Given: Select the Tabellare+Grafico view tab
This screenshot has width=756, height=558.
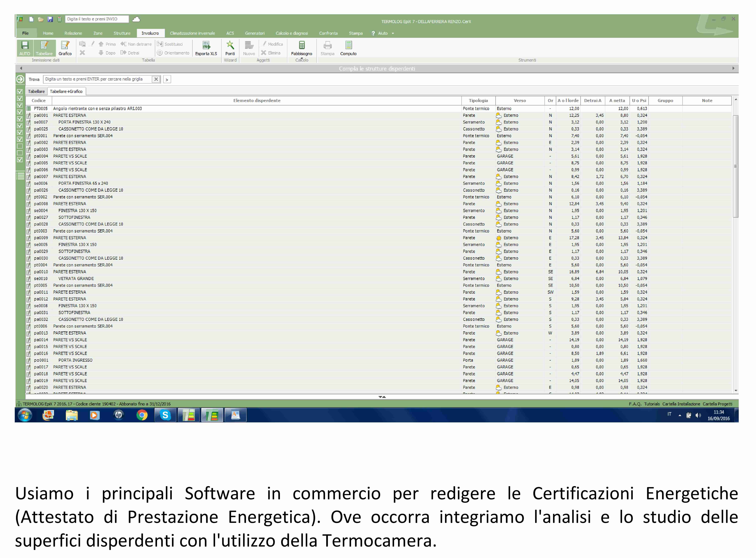Looking at the screenshot, I should 66,92.
